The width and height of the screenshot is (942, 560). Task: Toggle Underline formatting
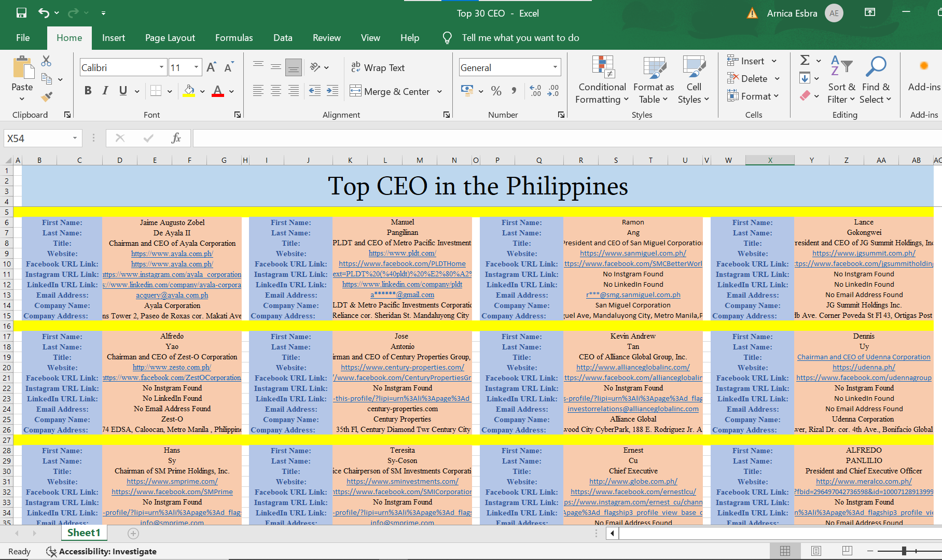[123, 91]
